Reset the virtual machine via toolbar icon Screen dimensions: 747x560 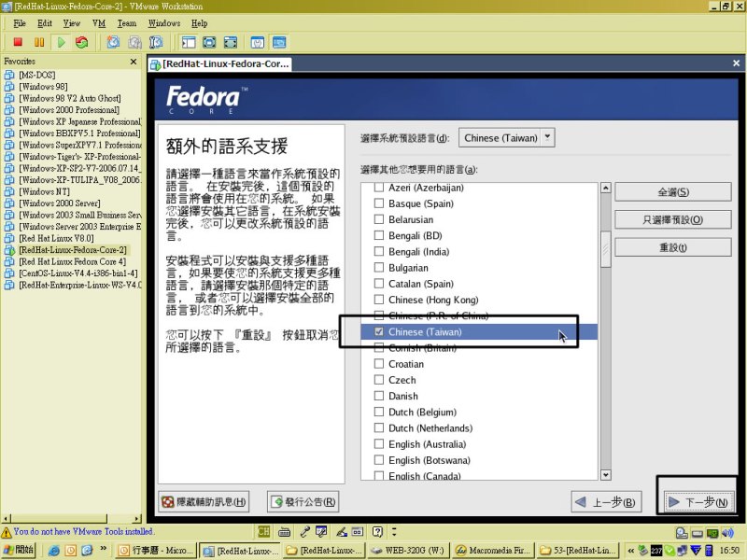(x=82, y=42)
